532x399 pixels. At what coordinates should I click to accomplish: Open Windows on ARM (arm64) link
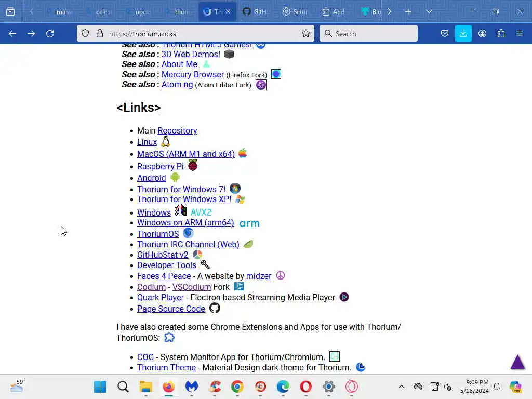click(185, 222)
